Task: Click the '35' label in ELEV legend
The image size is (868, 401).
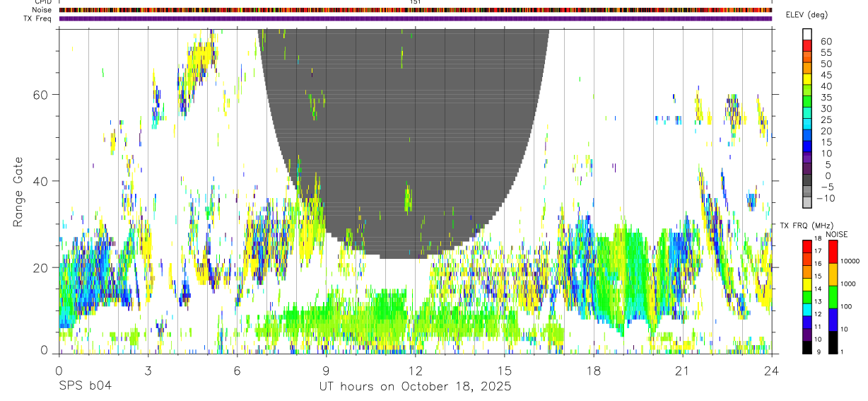Action: click(x=826, y=98)
